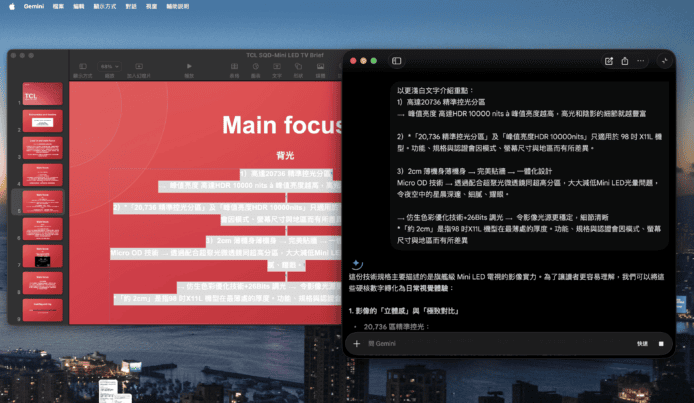Viewport: 694px width, 403px height.
Task: Click the 'Main focus' slide title
Action: 282,125
